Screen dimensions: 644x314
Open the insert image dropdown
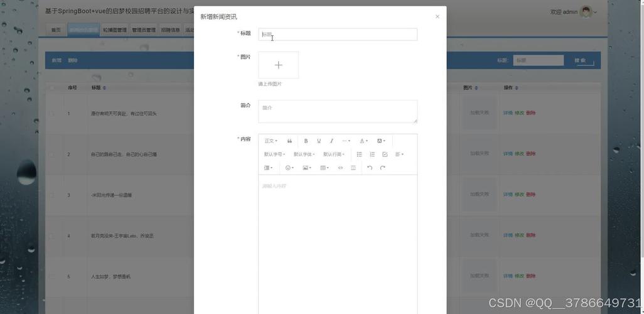[x=307, y=168]
